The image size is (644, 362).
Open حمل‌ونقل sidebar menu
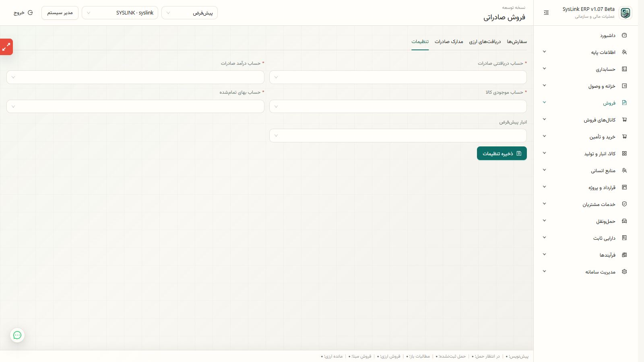point(586,221)
